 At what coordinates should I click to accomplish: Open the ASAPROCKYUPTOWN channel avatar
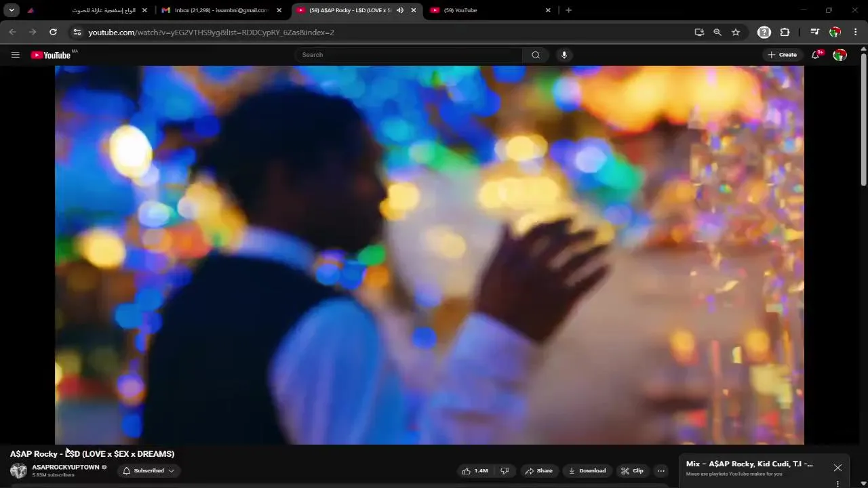click(18, 470)
